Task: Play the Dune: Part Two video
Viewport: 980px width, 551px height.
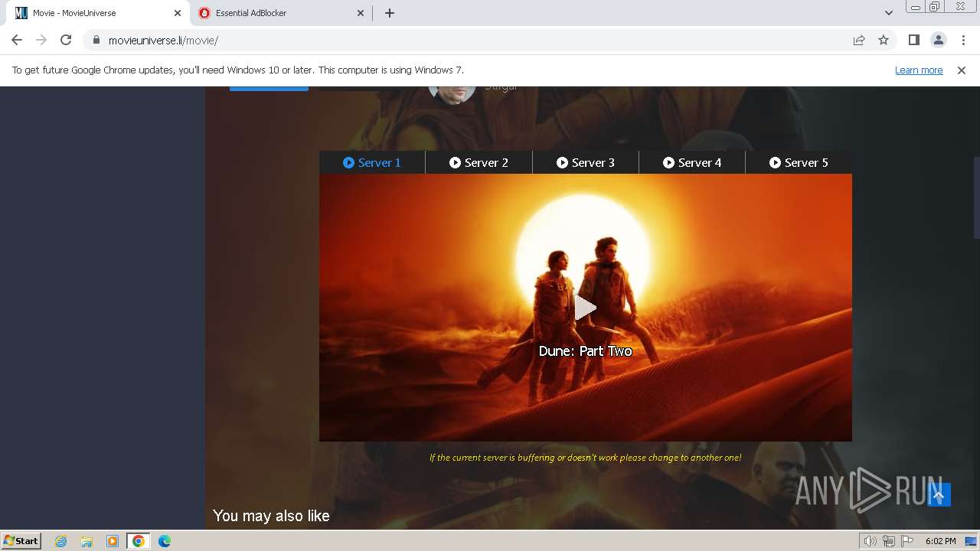Action: click(x=586, y=308)
